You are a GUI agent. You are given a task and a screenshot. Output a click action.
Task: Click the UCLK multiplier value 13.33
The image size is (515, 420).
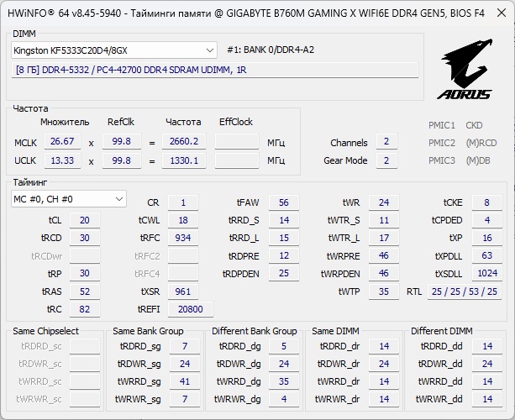pos(62,160)
